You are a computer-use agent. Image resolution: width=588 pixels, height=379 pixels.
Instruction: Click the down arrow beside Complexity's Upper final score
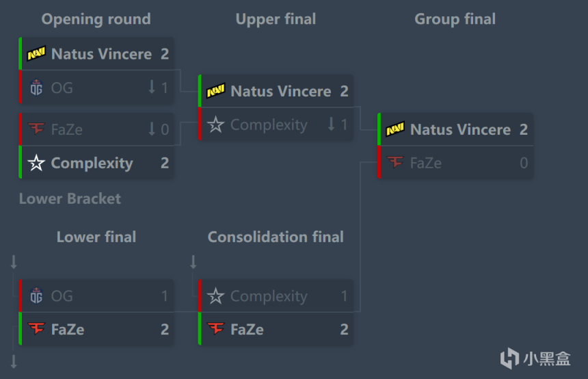[331, 125]
